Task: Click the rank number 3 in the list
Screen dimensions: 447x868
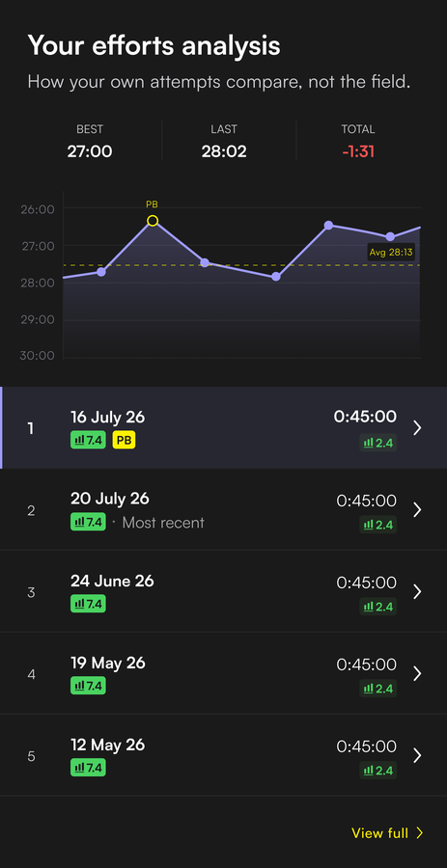Action: click(31, 592)
